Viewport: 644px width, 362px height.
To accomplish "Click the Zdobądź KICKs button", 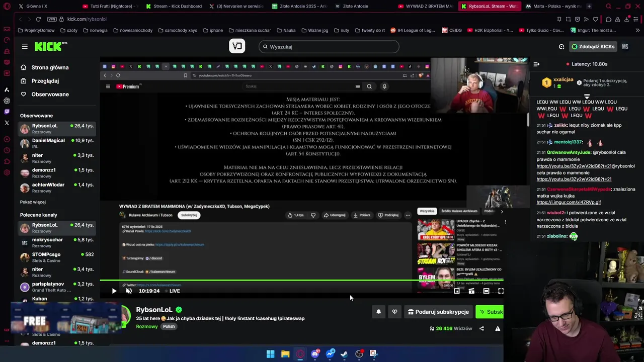I will pos(593,47).
